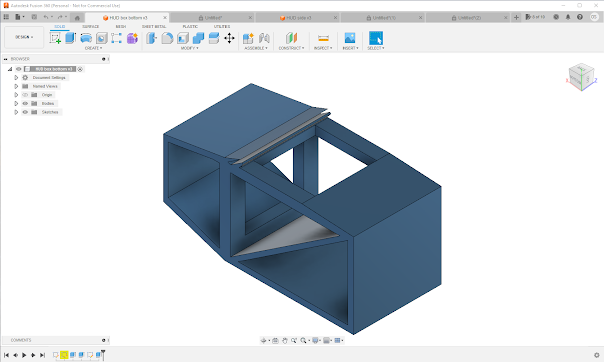Select the Measure tool under Inspect
The width and height of the screenshot is (604, 362).
pos(323,38)
